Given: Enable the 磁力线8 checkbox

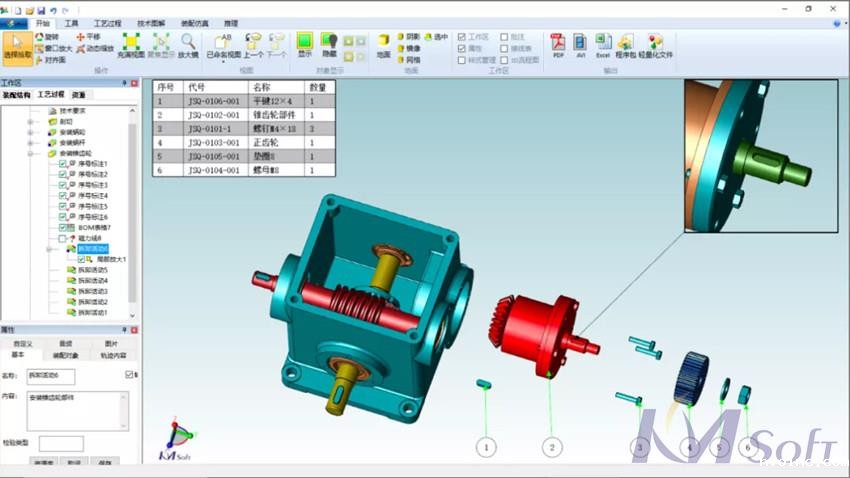Looking at the screenshot, I should (x=63, y=238).
